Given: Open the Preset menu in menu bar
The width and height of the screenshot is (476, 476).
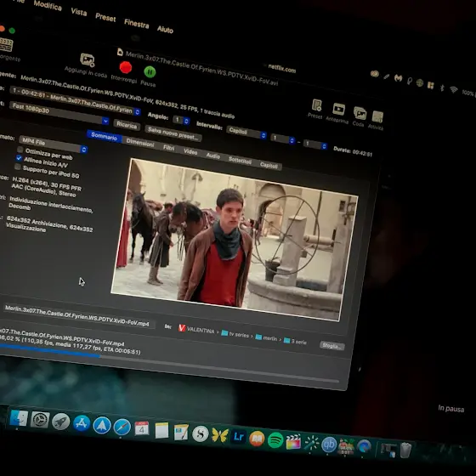Looking at the screenshot, I should [x=105, y=17].
